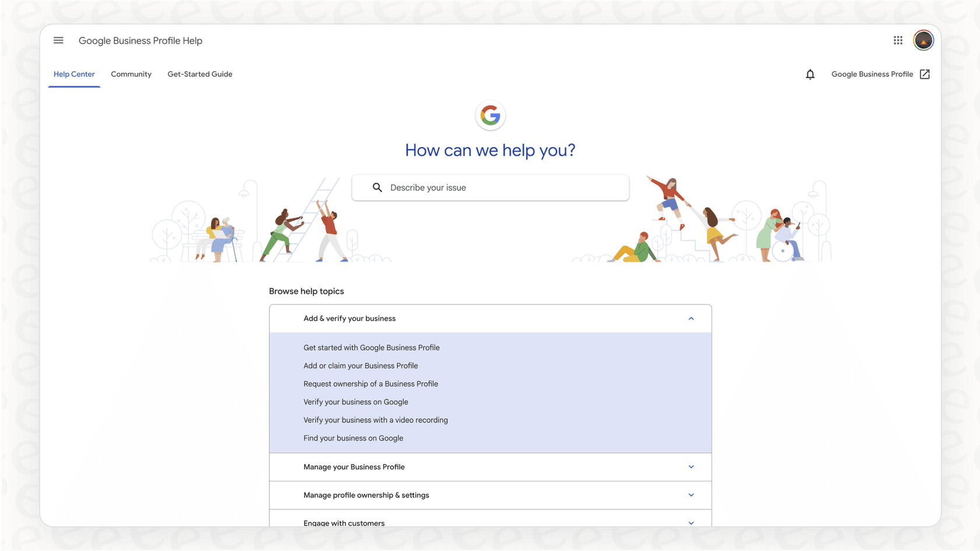The image size is (980, 551).
Task: Click the Google Business Profile Help header logo text
Action: (x=140, y=40)
